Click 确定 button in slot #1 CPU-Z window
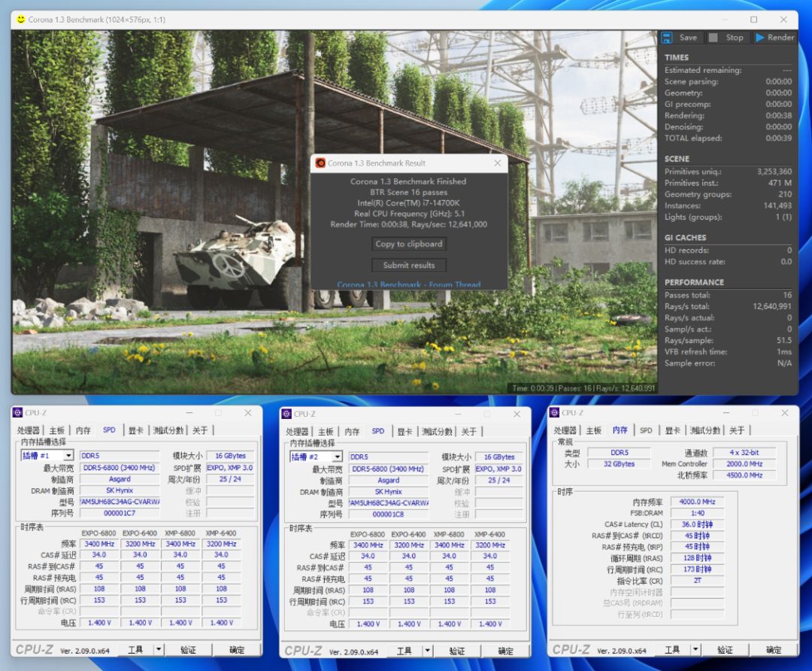The height and width of the screenshot is (671, 812). 237,649
